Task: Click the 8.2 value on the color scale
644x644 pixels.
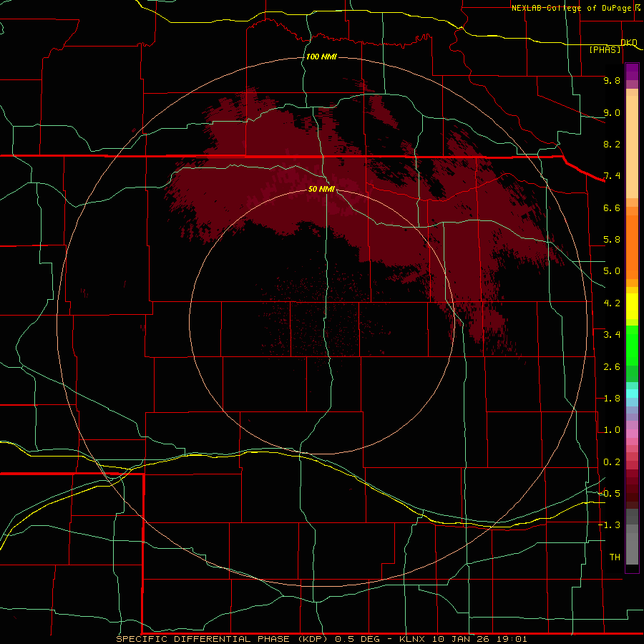Action: [x=612, y=144]
